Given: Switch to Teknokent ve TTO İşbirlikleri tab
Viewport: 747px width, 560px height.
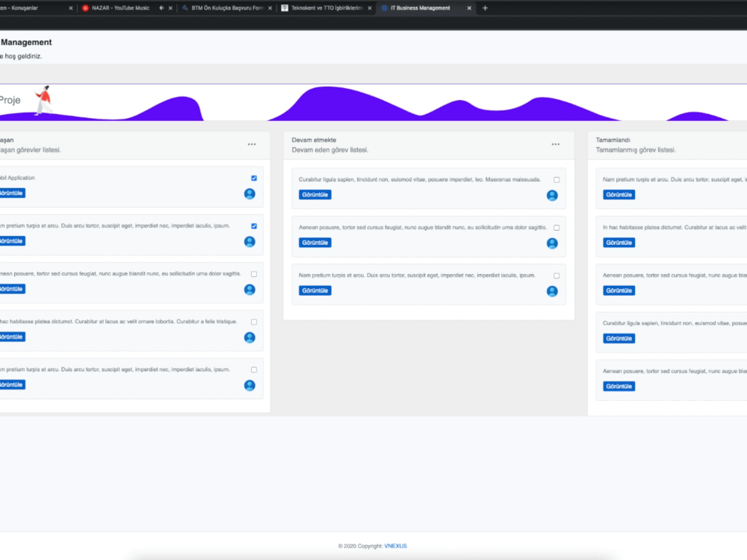Looking at the screenshot, I should (x=326, y=8).
